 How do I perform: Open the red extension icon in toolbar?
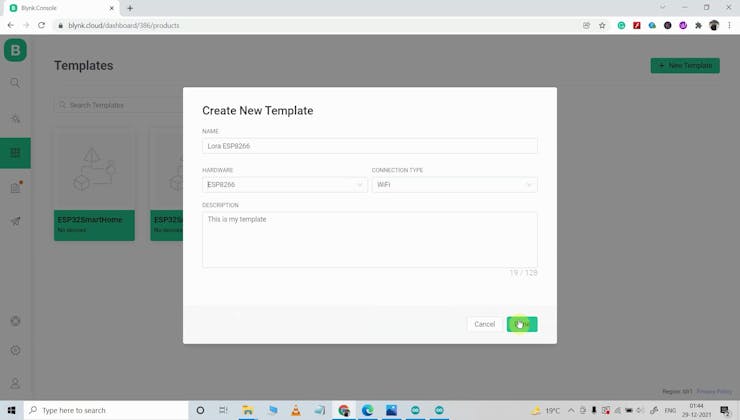click(x=637, y=25)
